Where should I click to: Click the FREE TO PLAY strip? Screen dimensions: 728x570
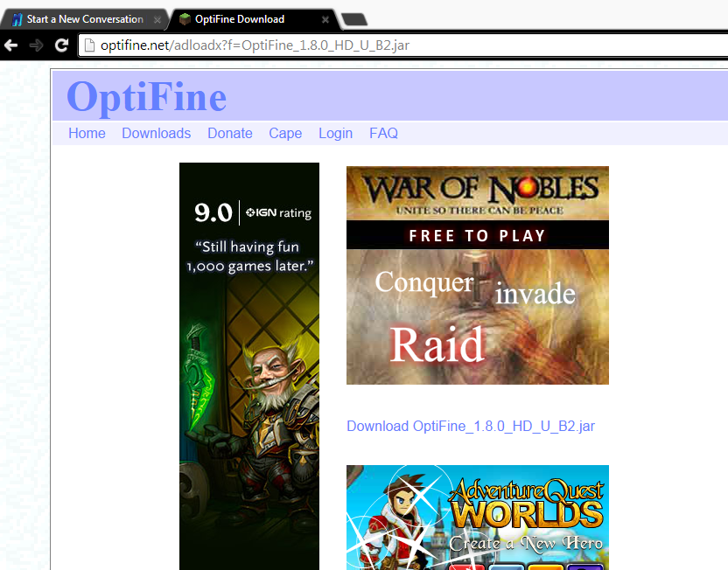(477, 235)
